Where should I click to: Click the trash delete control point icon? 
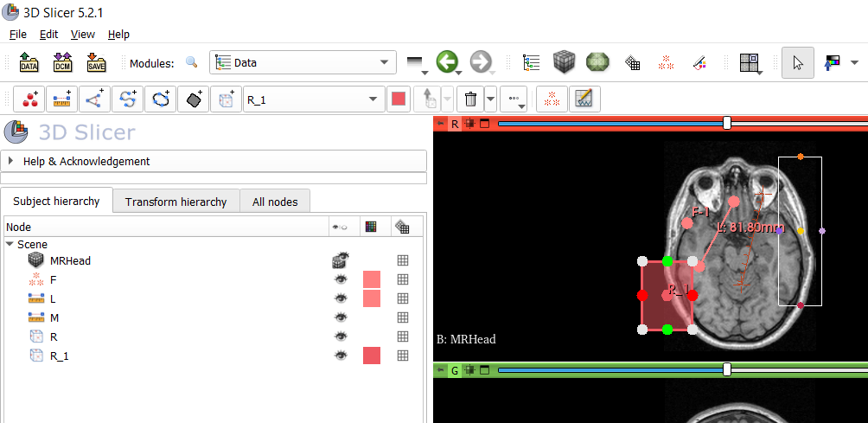pyautogui.click(x=470, y=99)
